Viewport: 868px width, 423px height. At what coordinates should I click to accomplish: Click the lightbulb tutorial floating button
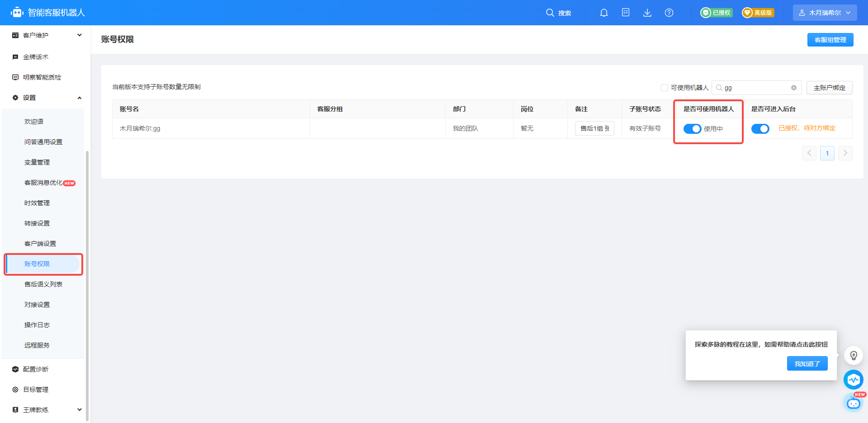[854, 355]
